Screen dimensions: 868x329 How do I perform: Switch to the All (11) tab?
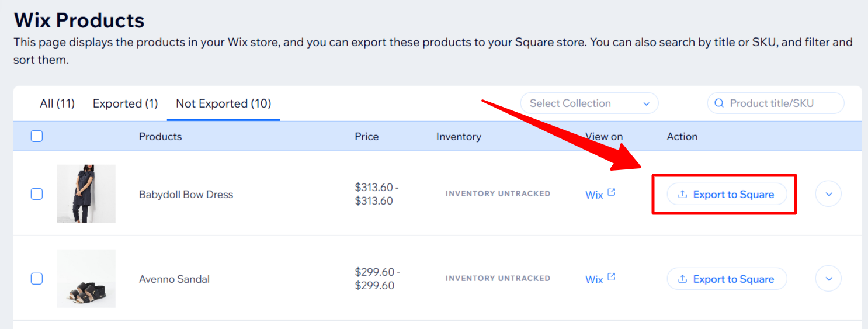click(57, 103)
